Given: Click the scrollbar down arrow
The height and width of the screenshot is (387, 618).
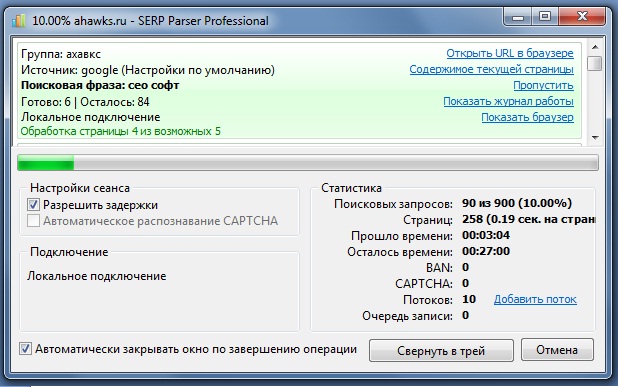Looking at the screenshot, I should point(595,138).
